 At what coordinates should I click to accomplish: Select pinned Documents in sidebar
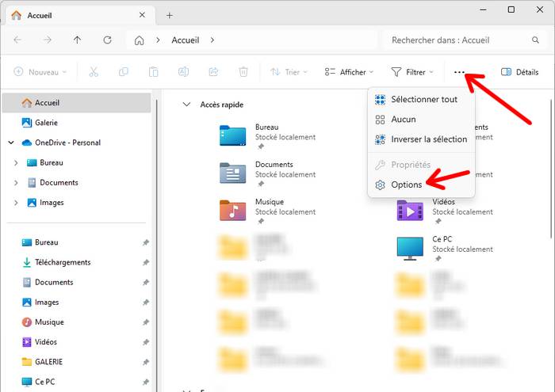76,282
